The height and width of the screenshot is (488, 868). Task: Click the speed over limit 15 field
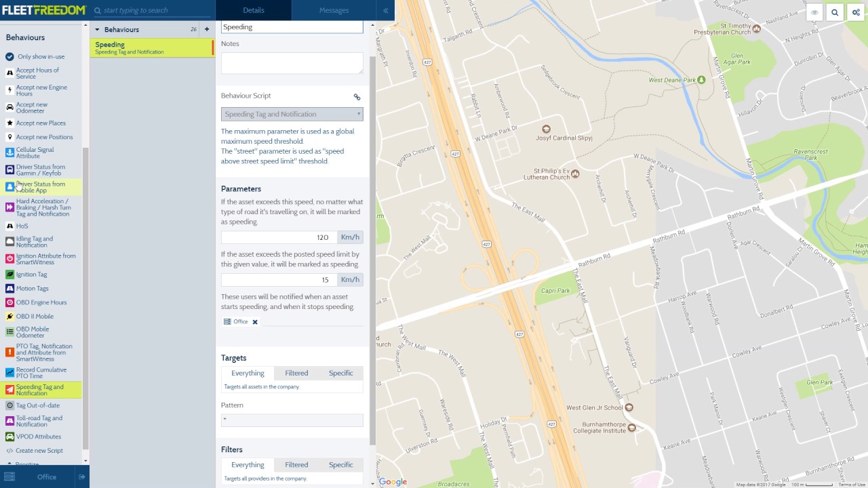pyautogui.click(x=279, y=279)
